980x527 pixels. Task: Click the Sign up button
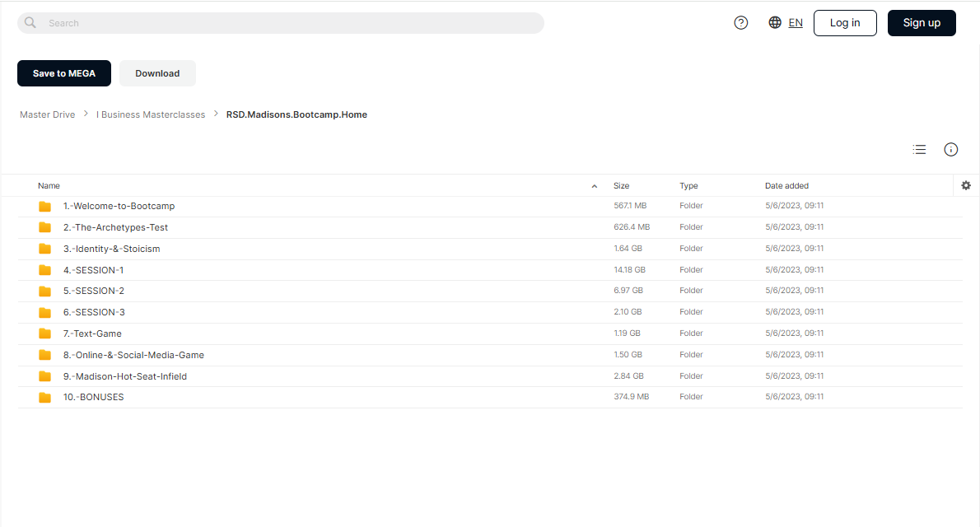coord(922,23)
